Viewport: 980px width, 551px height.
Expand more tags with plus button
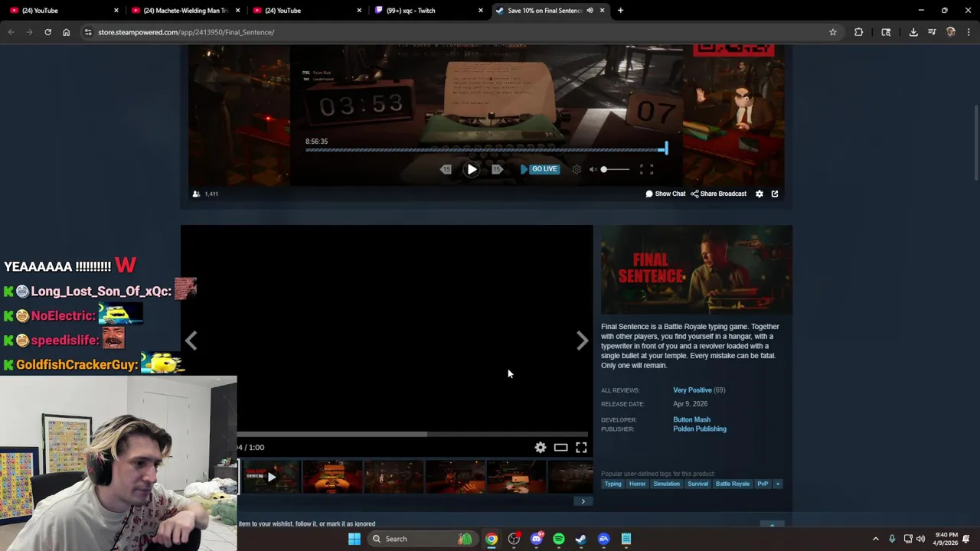pyautogui.click(x=777, y=484)
